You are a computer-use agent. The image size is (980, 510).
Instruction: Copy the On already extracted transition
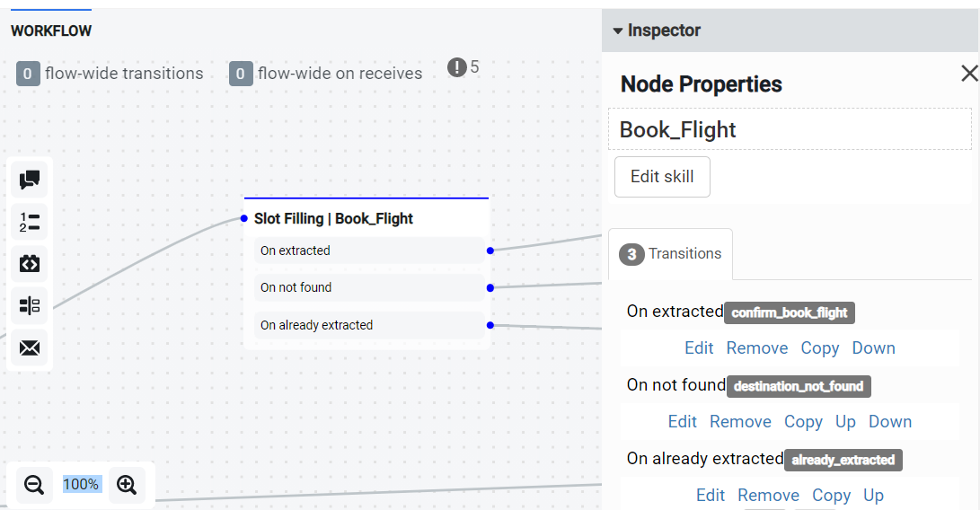pos(831,496)
